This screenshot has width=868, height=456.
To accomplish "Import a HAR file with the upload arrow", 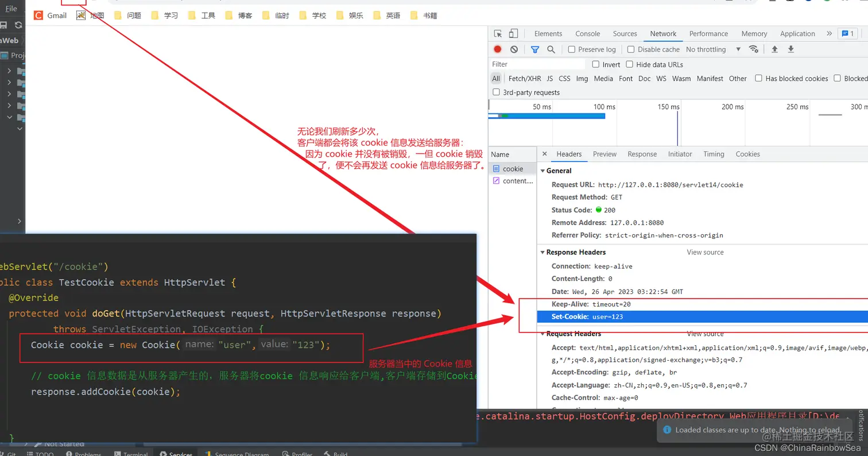I will (774, 49).
